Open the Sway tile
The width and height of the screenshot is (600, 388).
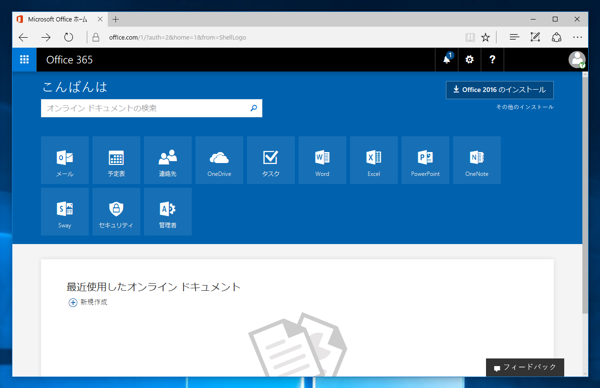(65, 212)
